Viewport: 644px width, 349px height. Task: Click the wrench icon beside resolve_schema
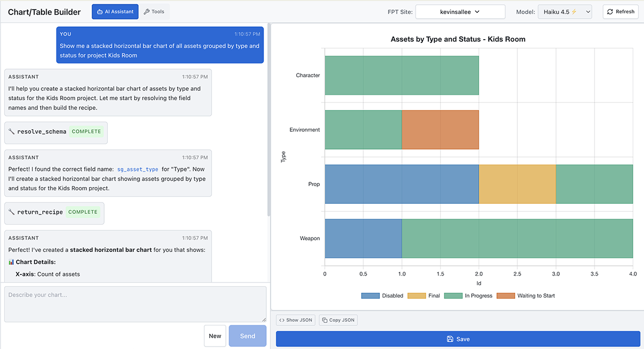coord(12,131)
